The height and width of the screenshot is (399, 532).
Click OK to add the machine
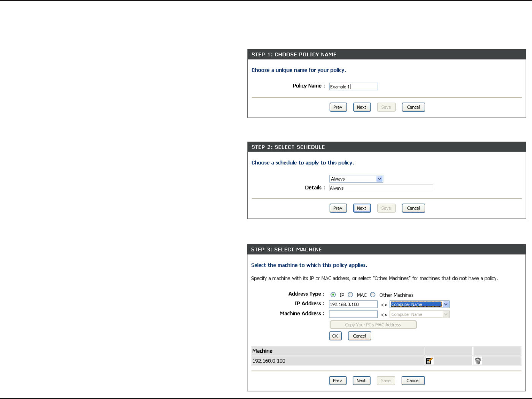coord(335,336)
